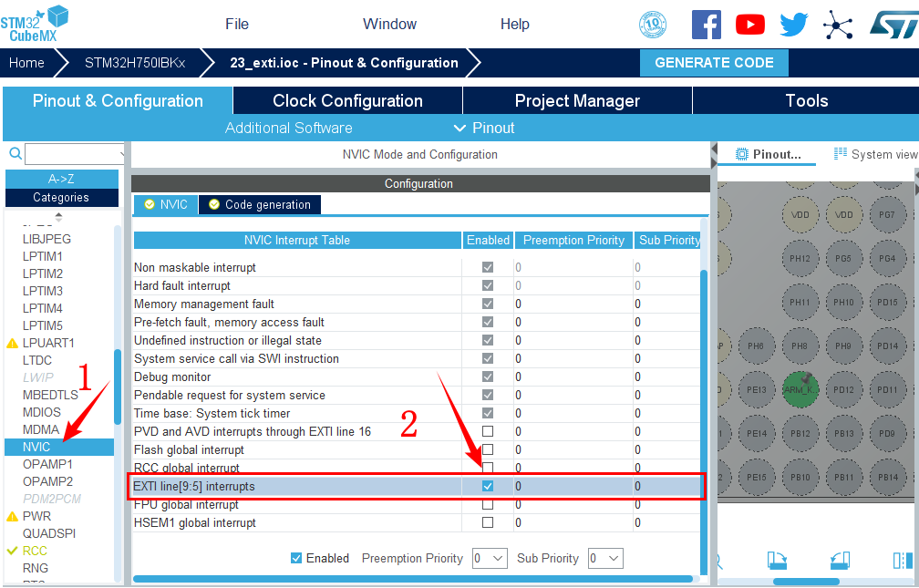The height and width of the screenshot is (588, 919).
Task: Select RCC in the categories list
Action: click(35, 551)
